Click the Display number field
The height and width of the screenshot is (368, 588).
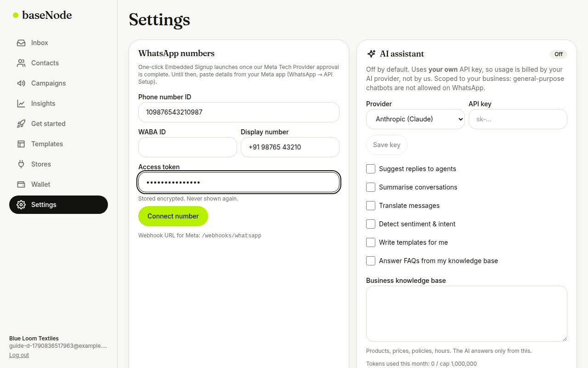point(290,147)
